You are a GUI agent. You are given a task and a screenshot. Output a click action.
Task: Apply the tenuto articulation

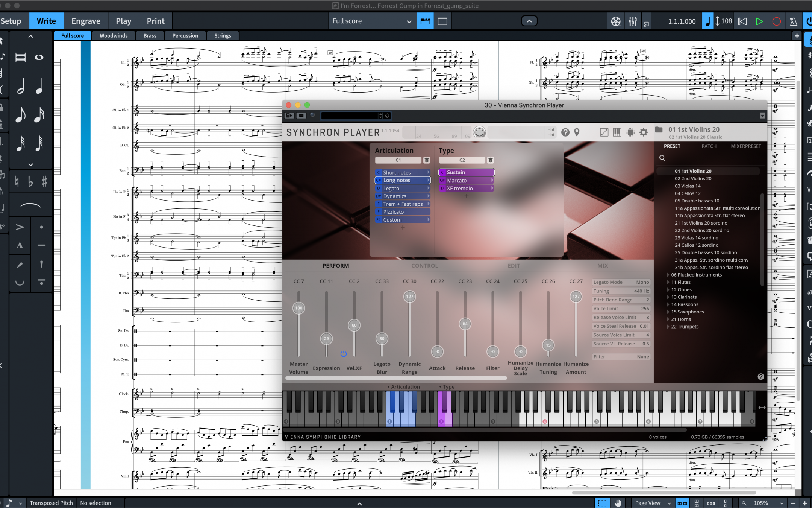(41, 245)
